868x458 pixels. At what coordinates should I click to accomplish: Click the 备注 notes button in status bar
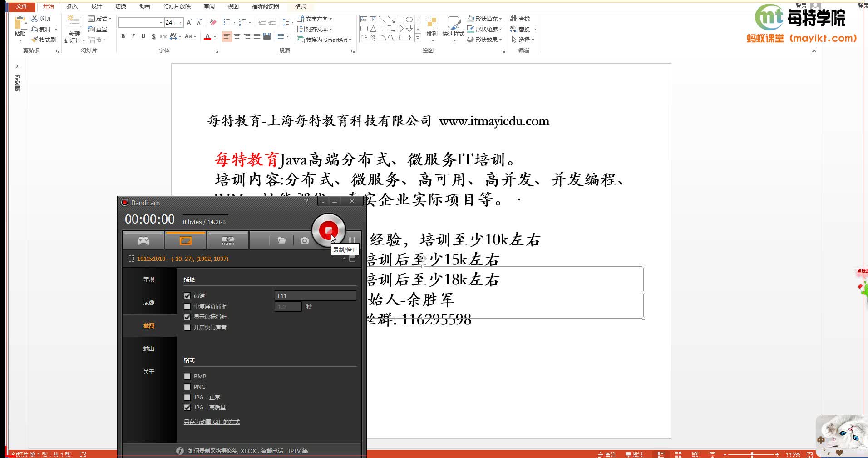(607, 454)
